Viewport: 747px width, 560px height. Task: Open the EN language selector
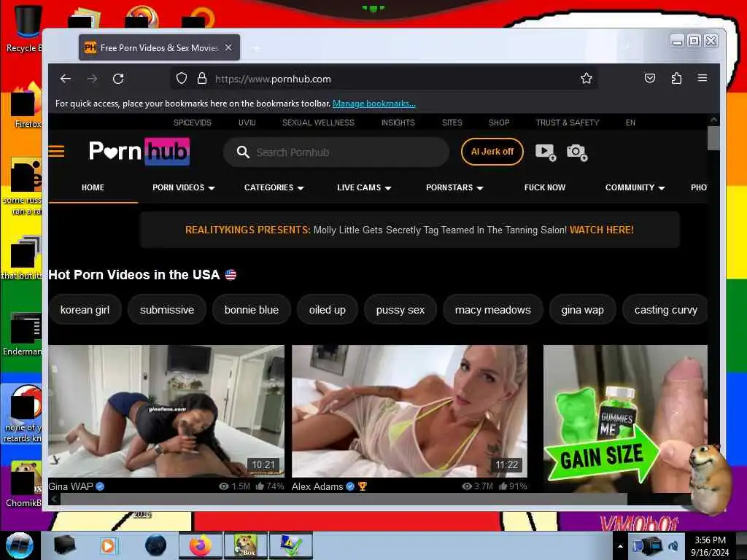coord(630,122)
